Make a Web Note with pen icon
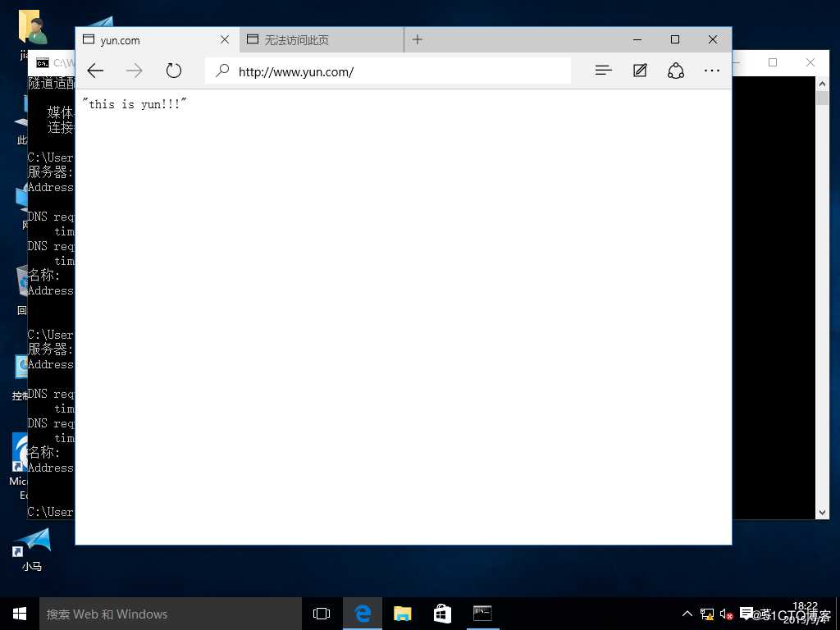 [640, 71]
